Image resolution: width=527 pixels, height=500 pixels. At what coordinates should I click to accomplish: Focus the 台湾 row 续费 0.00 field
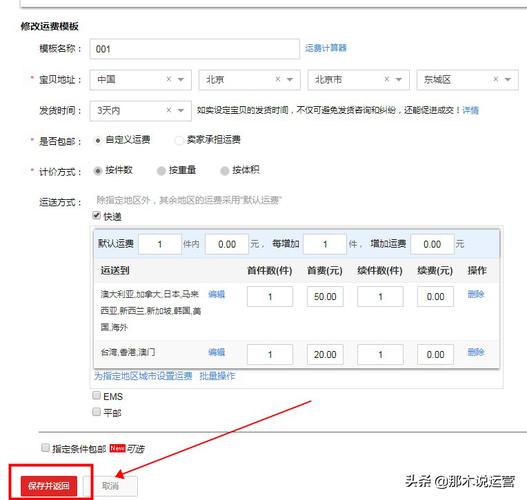coord(435,354)
